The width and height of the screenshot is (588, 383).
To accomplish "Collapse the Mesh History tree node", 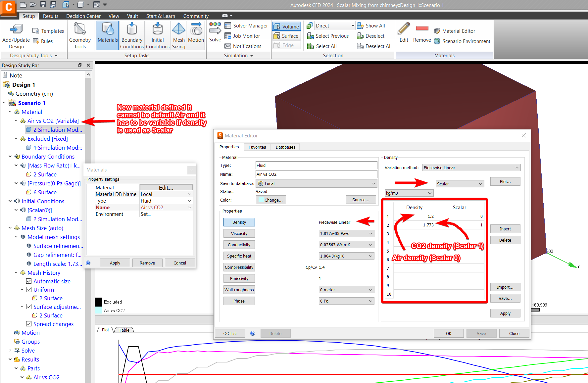I will click(16, 272).
